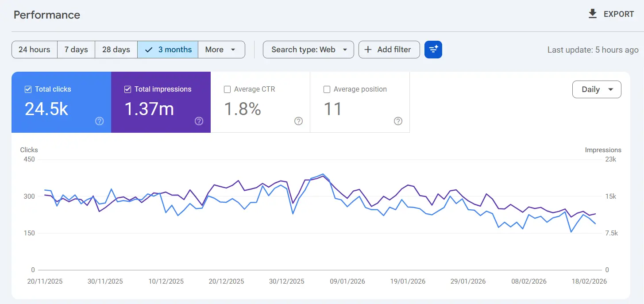
Task: Click the help icon on Average position card
Action: (x=398, y=121)
